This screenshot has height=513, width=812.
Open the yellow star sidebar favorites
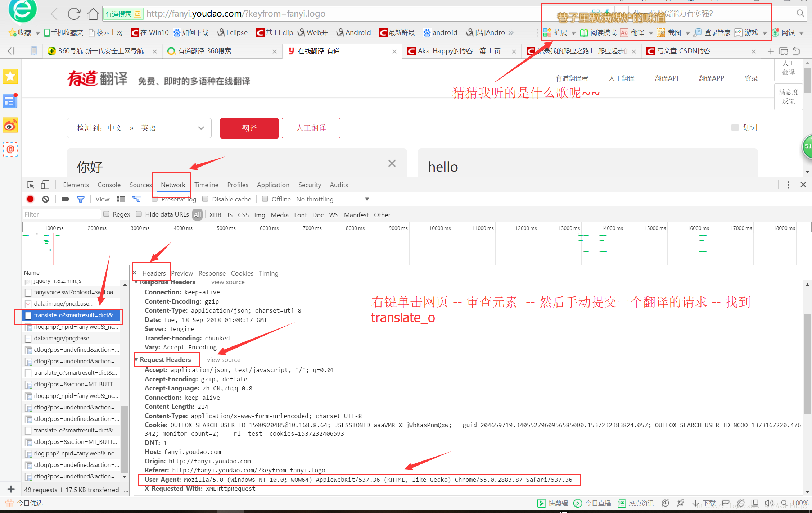[x=10, y=76]
